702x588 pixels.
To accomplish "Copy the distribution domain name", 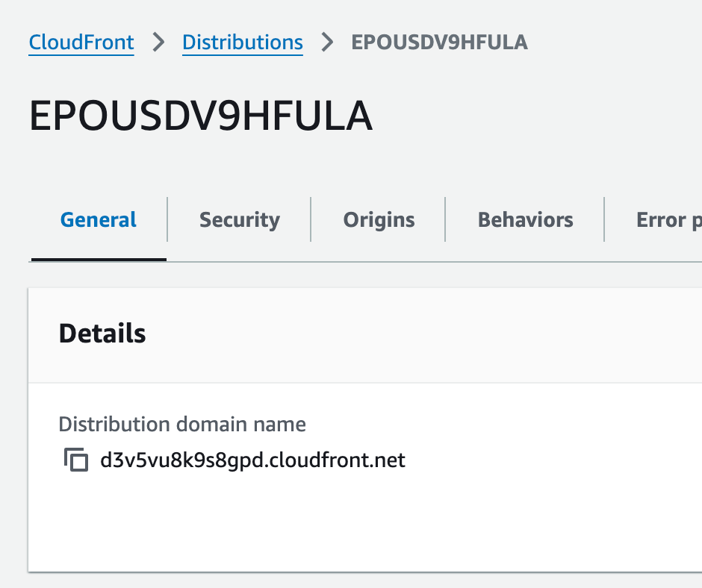I will (75, 460).
